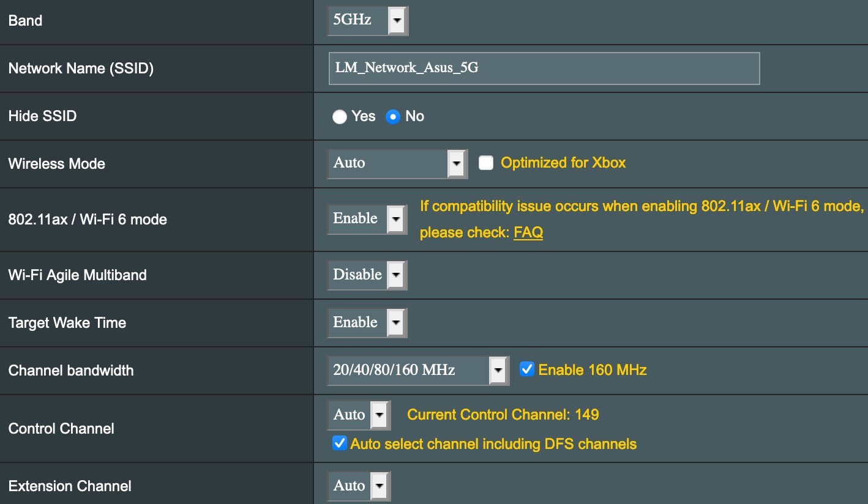Uncheck the Enable 160 MHz checkbox
The width and height of the screenshot is (868, 504).
pos(526,369)
